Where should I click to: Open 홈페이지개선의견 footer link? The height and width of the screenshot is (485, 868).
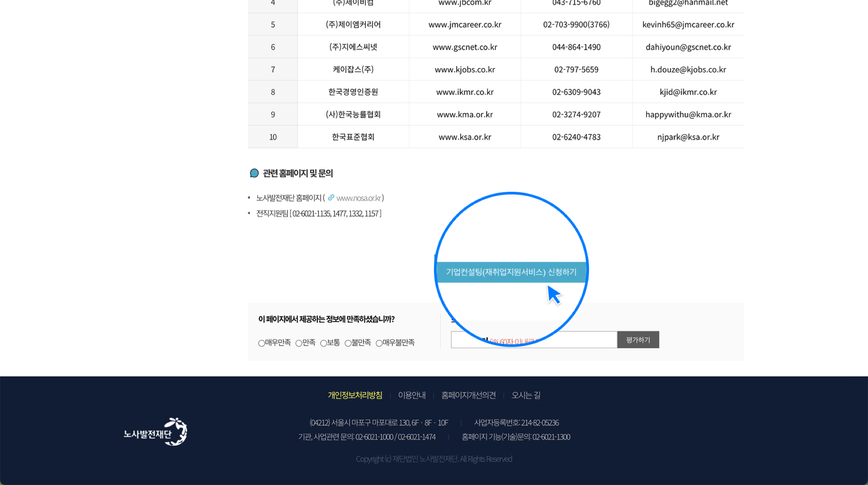tap(468, 395)
